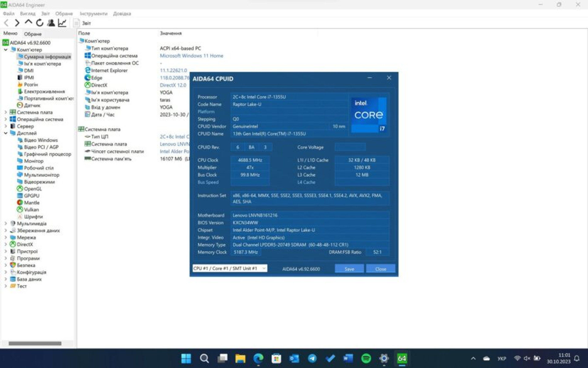
Task: Select the Чіпсет системної плати row
Action: (x=114, y=151)
